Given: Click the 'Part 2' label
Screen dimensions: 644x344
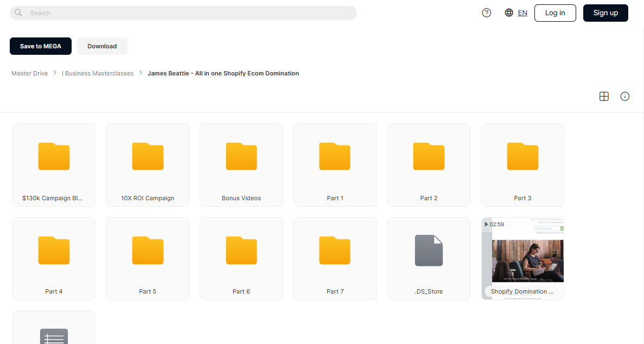Looking at the screenshot, I should 429,198.
